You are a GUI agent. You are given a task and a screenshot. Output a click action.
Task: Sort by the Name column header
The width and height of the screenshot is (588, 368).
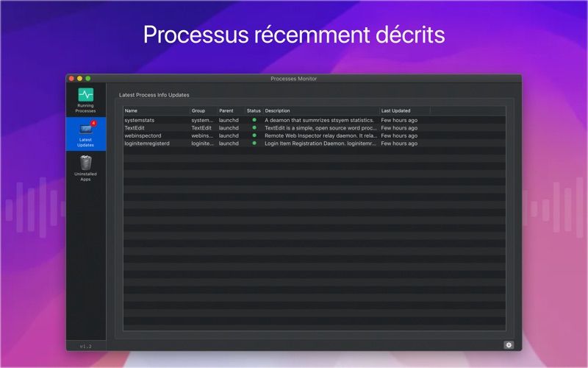(x=157, y=111)
